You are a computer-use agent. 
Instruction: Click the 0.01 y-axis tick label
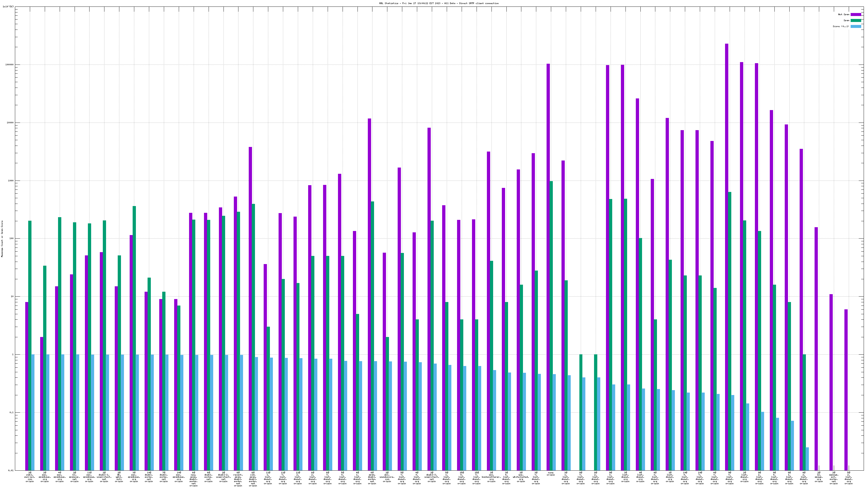(11, 470)
